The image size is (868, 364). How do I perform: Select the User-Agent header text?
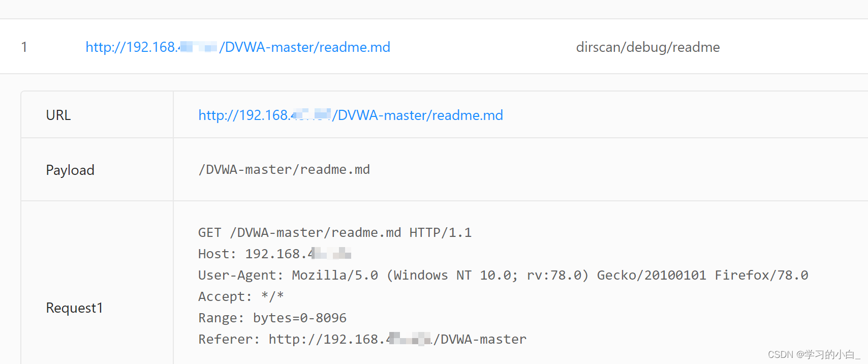click(503, 275)
